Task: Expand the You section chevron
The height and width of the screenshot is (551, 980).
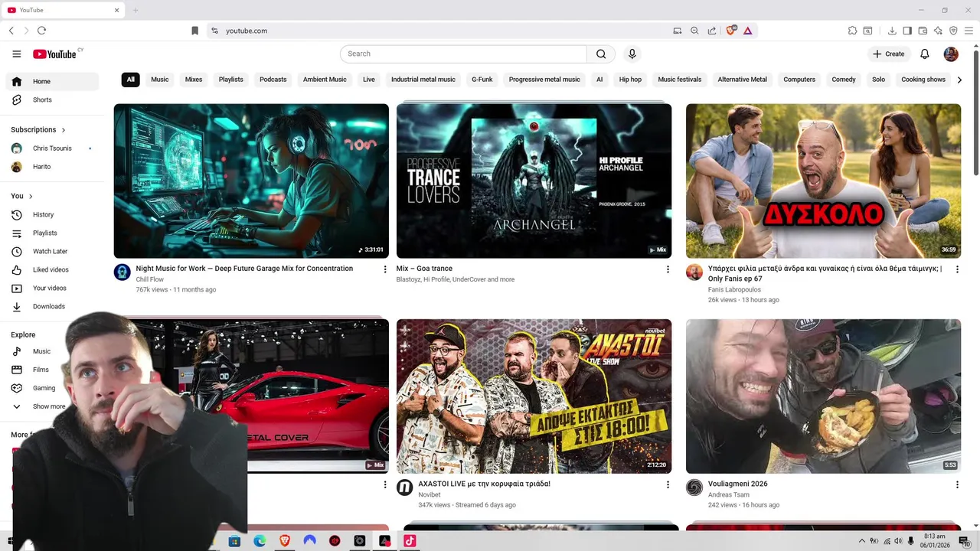Action: (31, 197)
